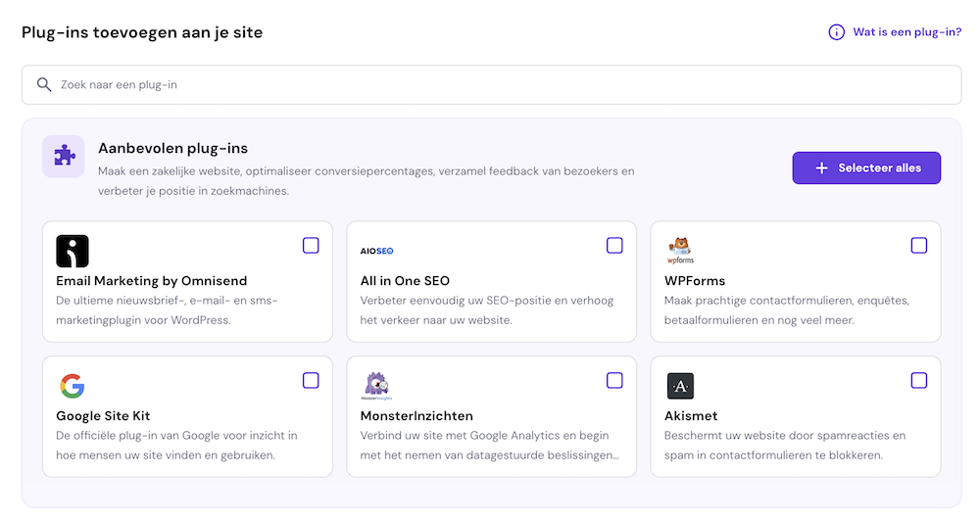Viewport: 980px width, 522px height.
Task: Enable the All in One SEO checkbox
Action: 614,245
